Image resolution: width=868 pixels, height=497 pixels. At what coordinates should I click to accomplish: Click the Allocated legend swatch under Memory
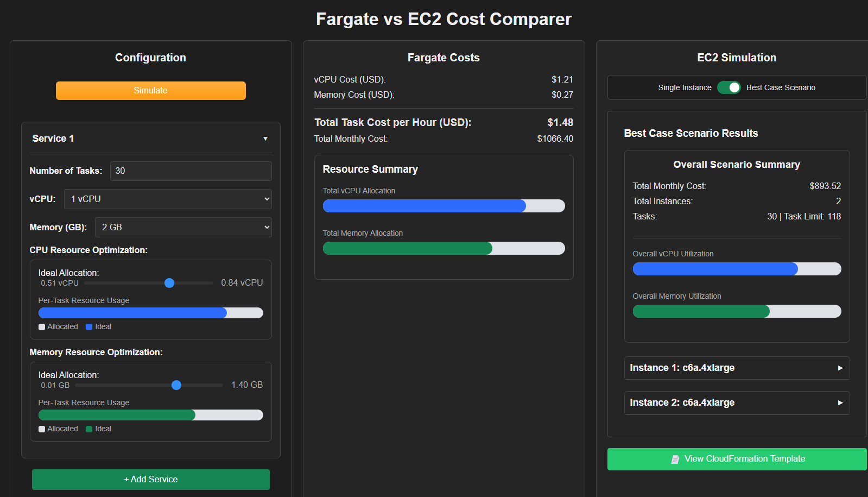(42, 429)
